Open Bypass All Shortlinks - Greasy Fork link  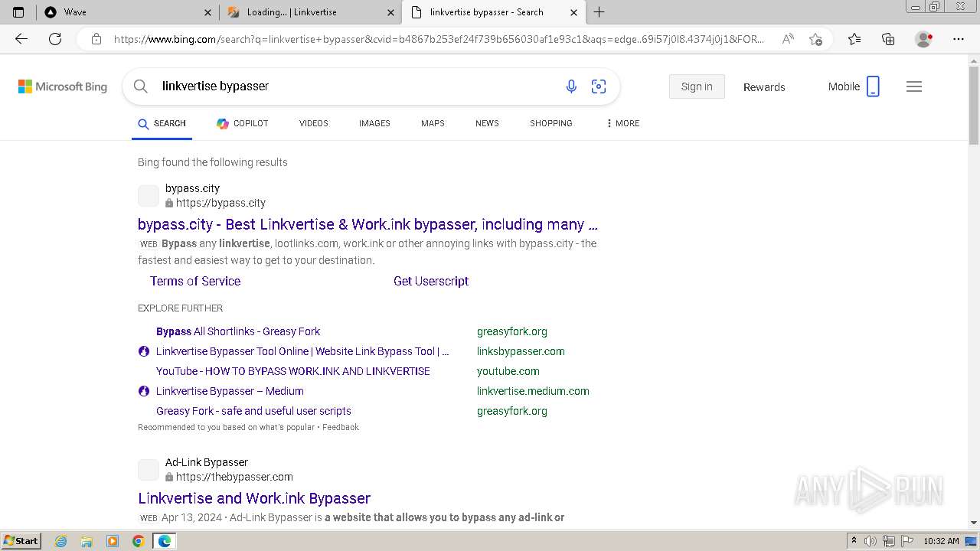click(x=238, y=331)
